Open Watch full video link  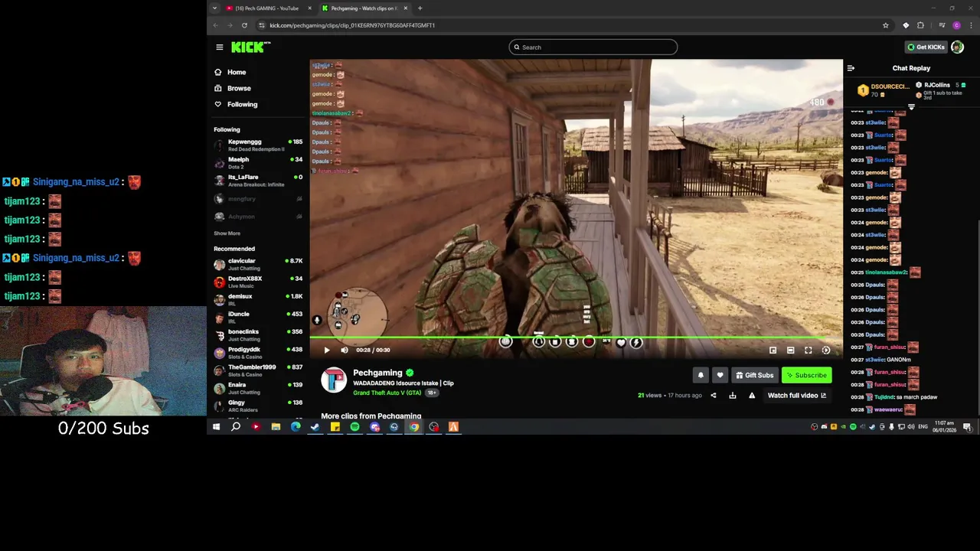pos(797,396)
